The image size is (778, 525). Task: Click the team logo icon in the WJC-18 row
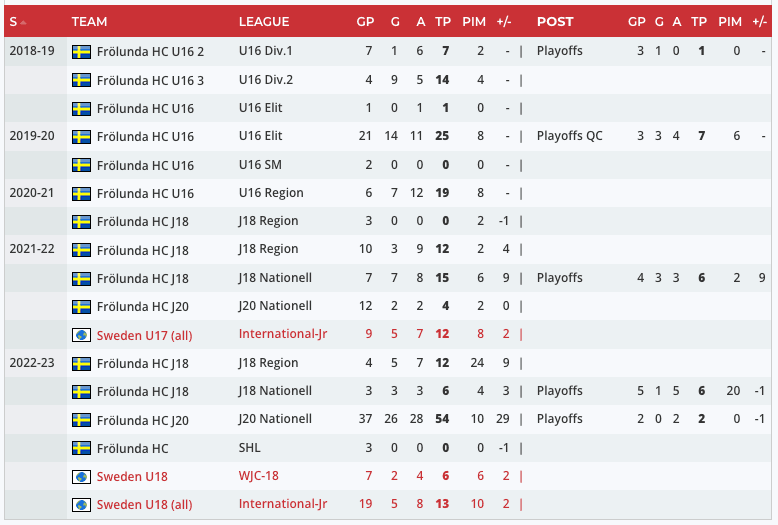(x=81, y=476)
